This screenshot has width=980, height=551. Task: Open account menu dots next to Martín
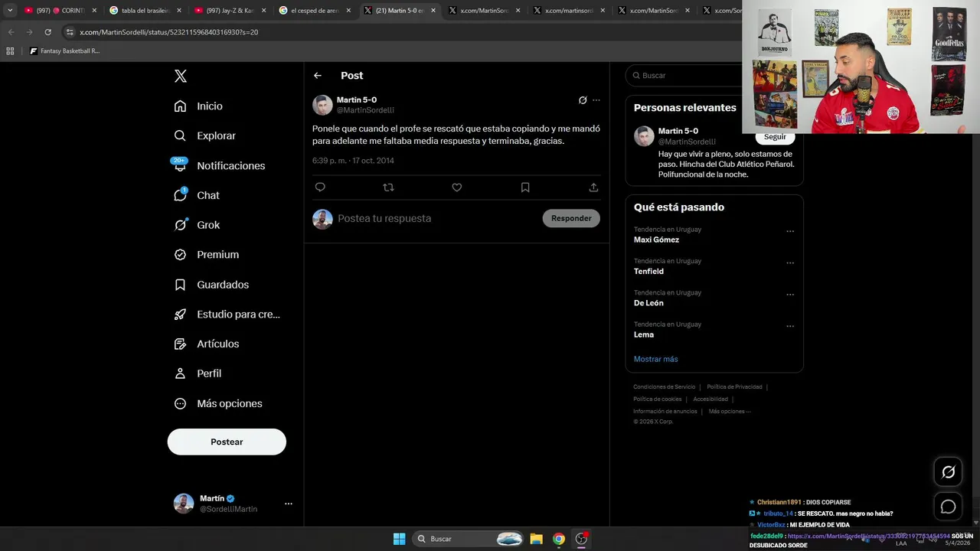click(x=289, y=504)
